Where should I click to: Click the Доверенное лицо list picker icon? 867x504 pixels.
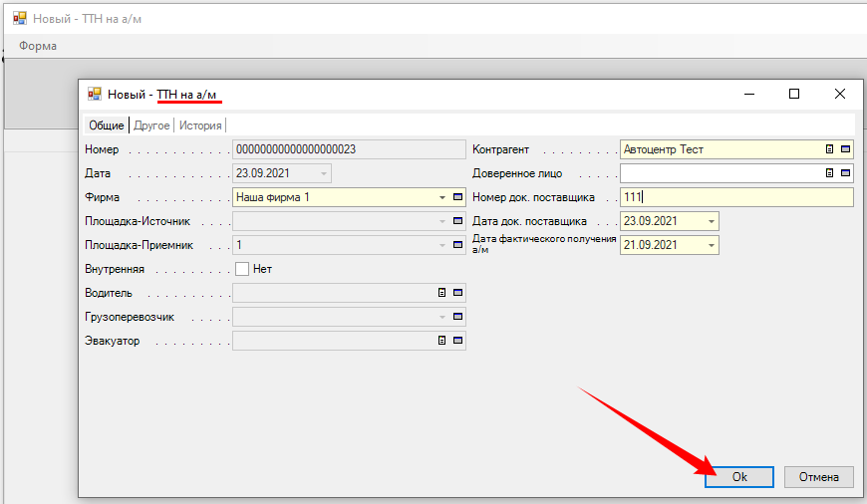point(829,173)
